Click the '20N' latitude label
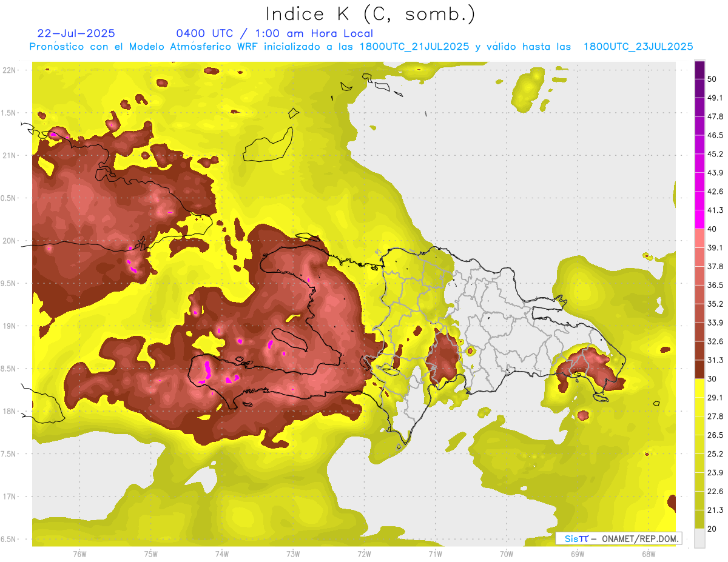Image resolution: width=728 pixels, height=562 pixels. coord(8,241)
